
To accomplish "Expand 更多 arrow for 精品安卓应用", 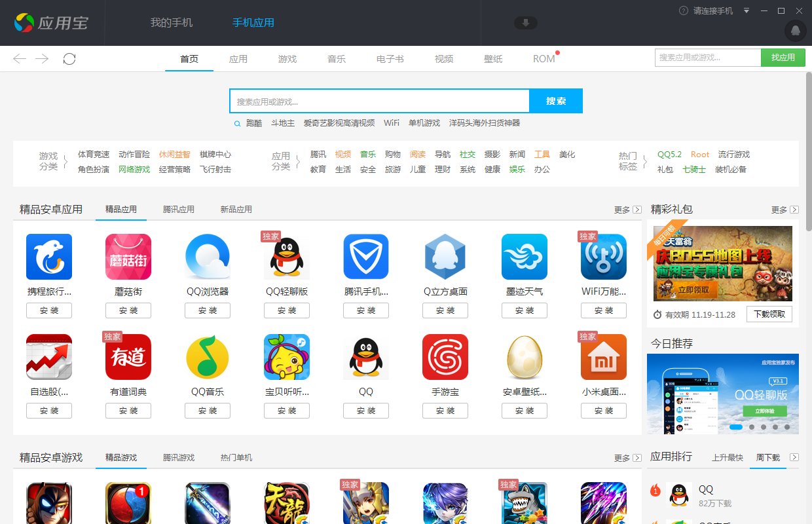I will click(637, 210).
